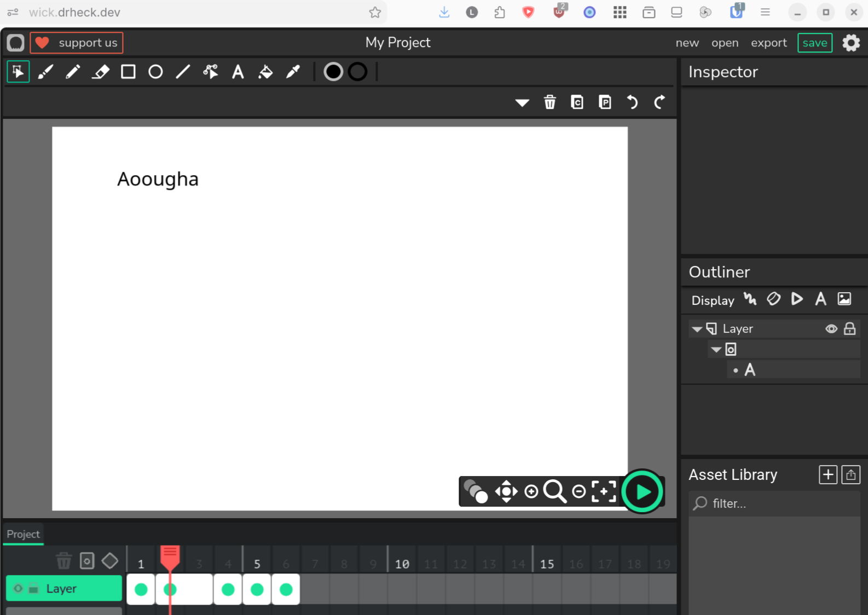
Task: Click the Copy icon
Action: tap(577, 102)
